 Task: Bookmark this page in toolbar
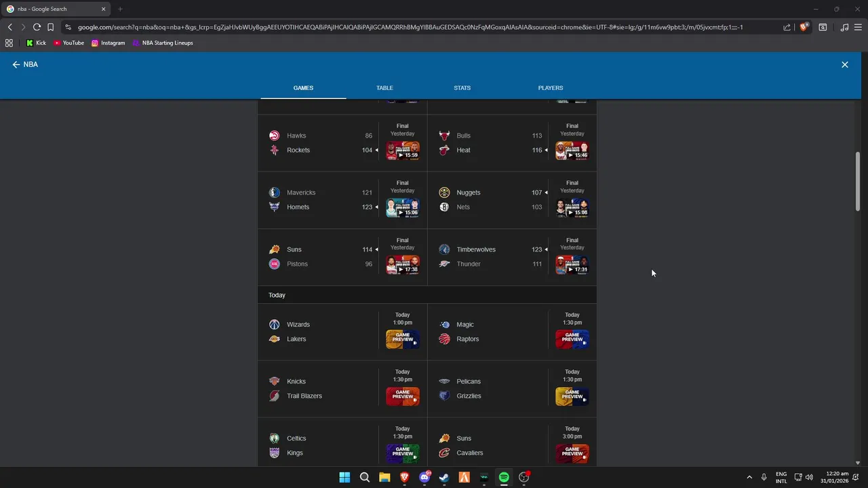[x=50, y=27]
